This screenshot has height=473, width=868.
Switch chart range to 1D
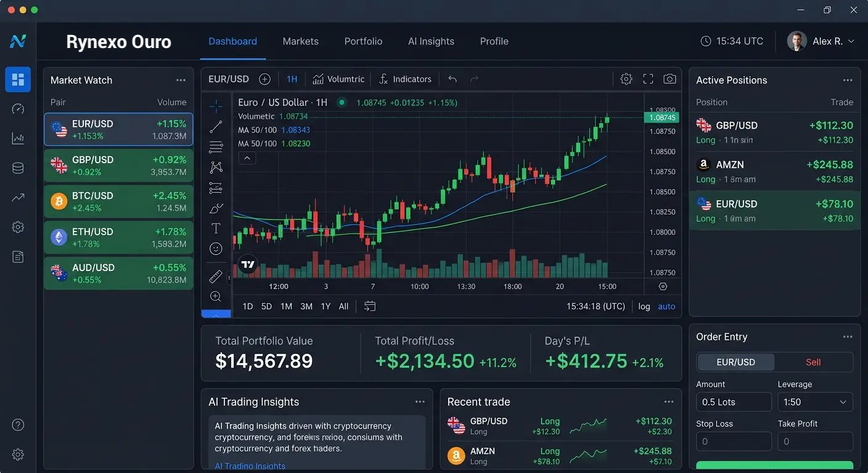pos(247,306)
